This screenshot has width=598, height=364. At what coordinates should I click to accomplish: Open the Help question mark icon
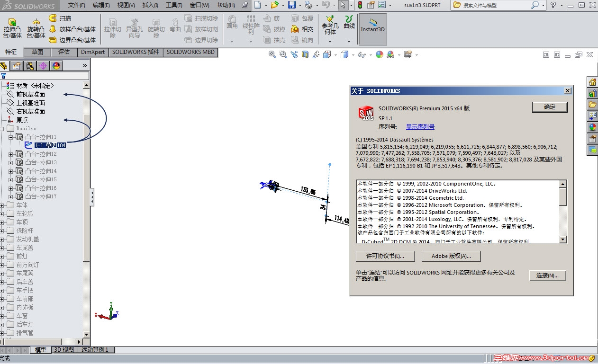(553, 5)
